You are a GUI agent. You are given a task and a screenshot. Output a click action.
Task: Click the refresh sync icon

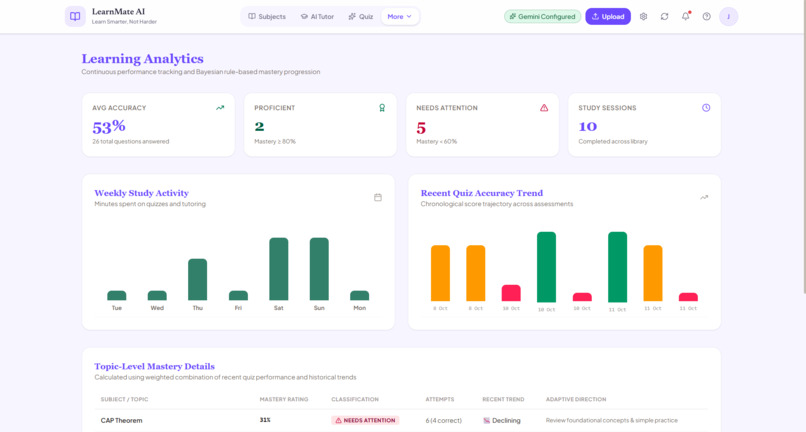[x=664, y=16]
